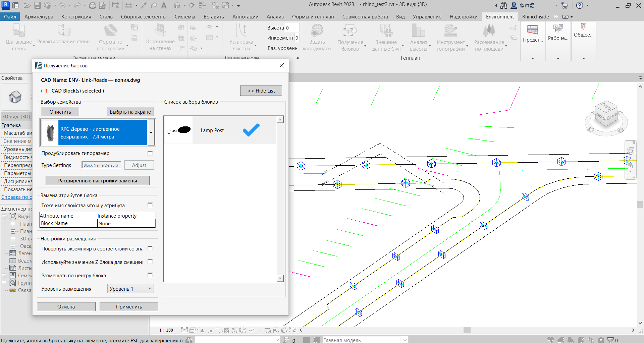Open the Вставить ribbon tab
The height and width of the screenshot is (343, 644).
(x=213, y=16)
